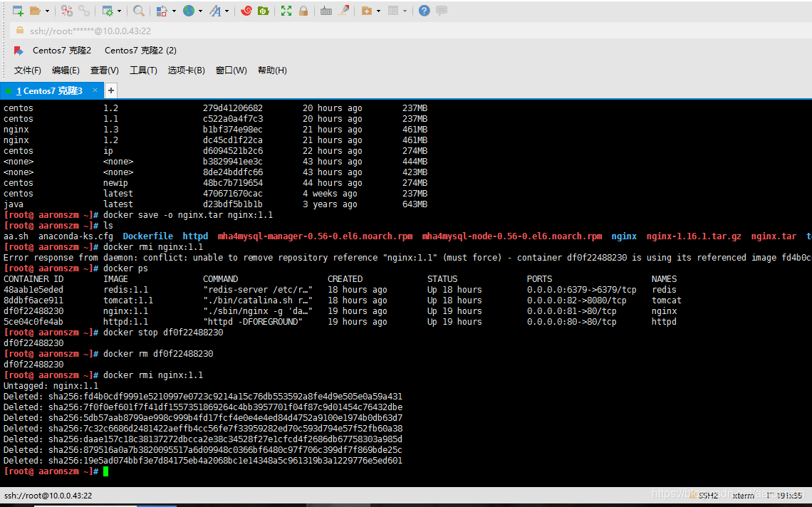Open the 选项卡(B) menu
This screenshot has width=812, height=507.
pyautogui.click(x=187, y=70)
